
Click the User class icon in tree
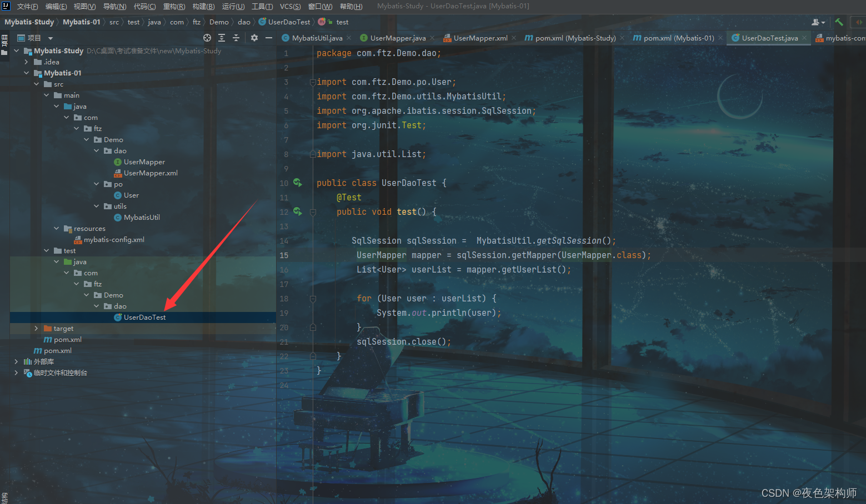[118, 195]
